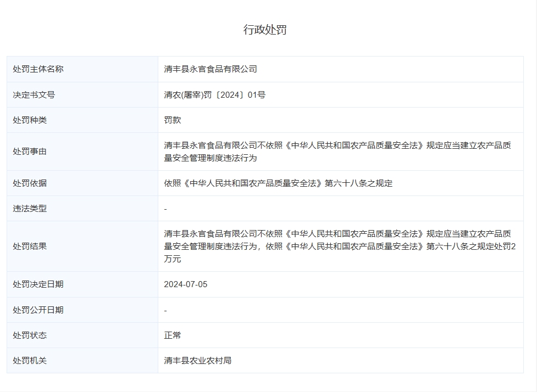Click the 处罚结果 text ending 处罚2万元
The width and height of the screenshot is (537, 392).
pos(340,247)
